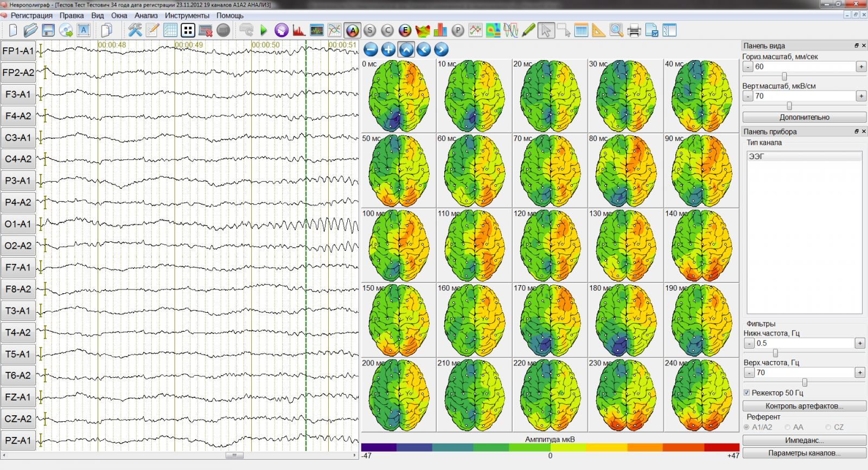
Task: Click the floppy disk save icon
Action: (x=48, y=30)
